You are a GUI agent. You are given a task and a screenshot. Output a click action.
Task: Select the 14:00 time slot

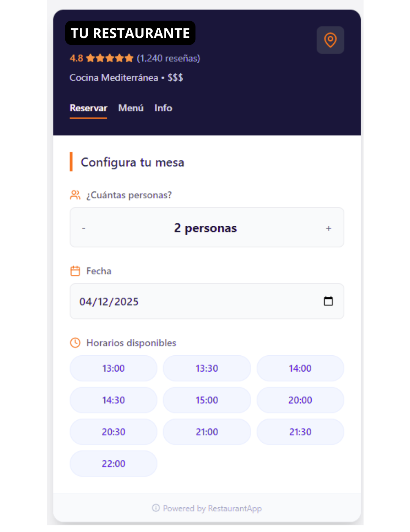[300, 368]
